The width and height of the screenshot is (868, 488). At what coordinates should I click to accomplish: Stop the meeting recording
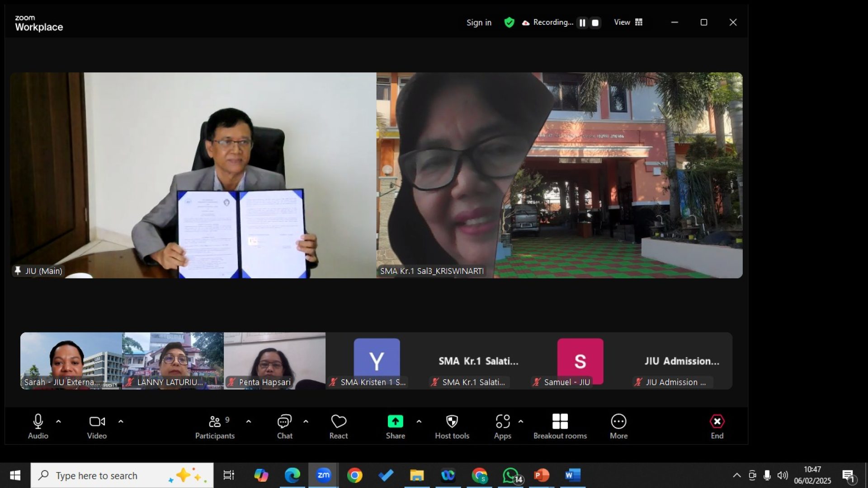tap(595, 23)
